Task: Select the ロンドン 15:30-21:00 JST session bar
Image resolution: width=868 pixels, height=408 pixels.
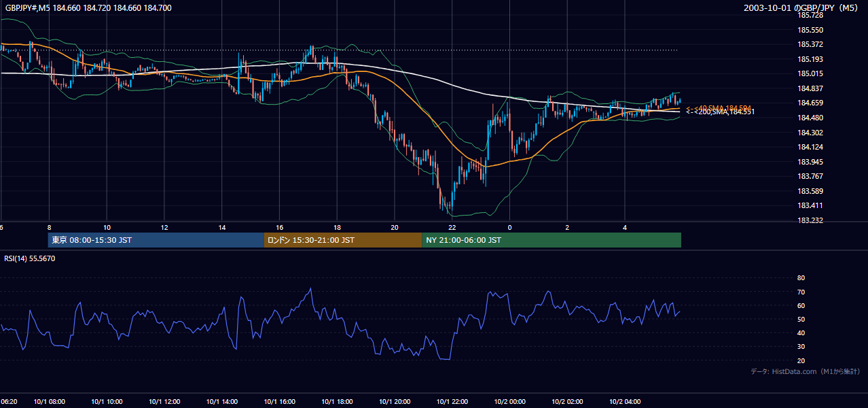Action: (x=342, y=240)
